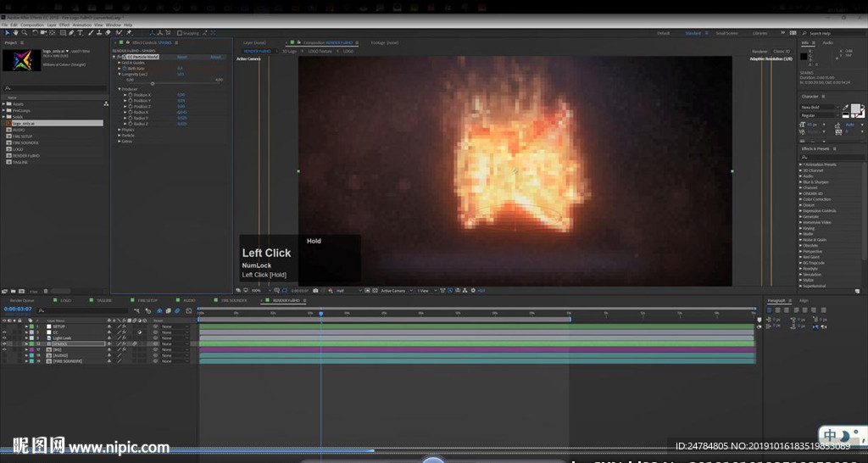
Task: Click the Position X stopwatch icon
Action: pos(131,95)
